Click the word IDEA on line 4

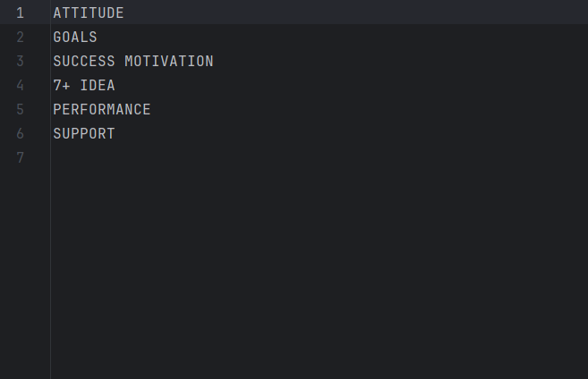(x=98, y=86)
